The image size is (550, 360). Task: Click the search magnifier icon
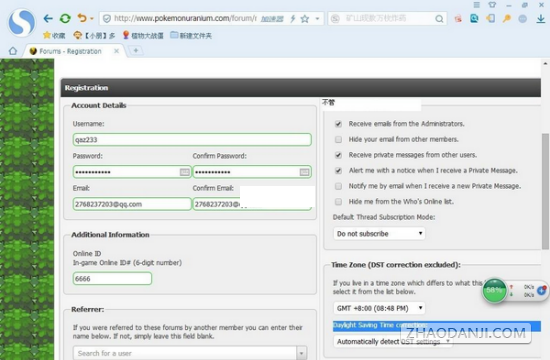(439, 19)
